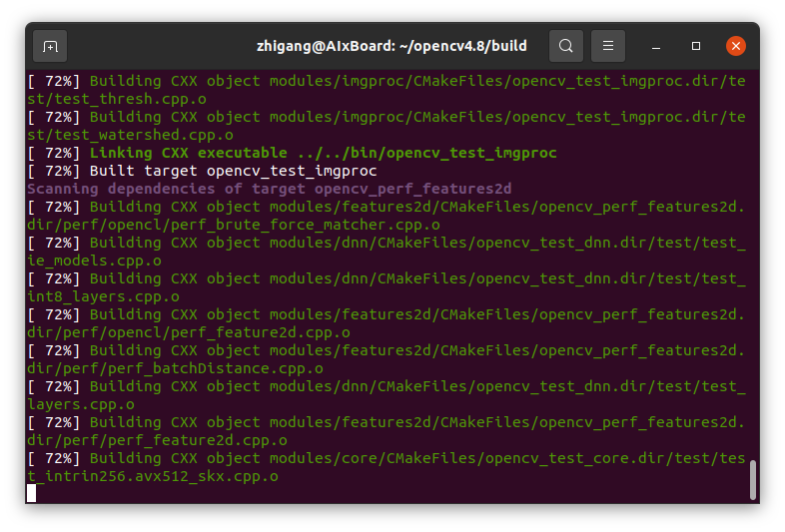Click the test_watershed.cpp.o text

131,135
